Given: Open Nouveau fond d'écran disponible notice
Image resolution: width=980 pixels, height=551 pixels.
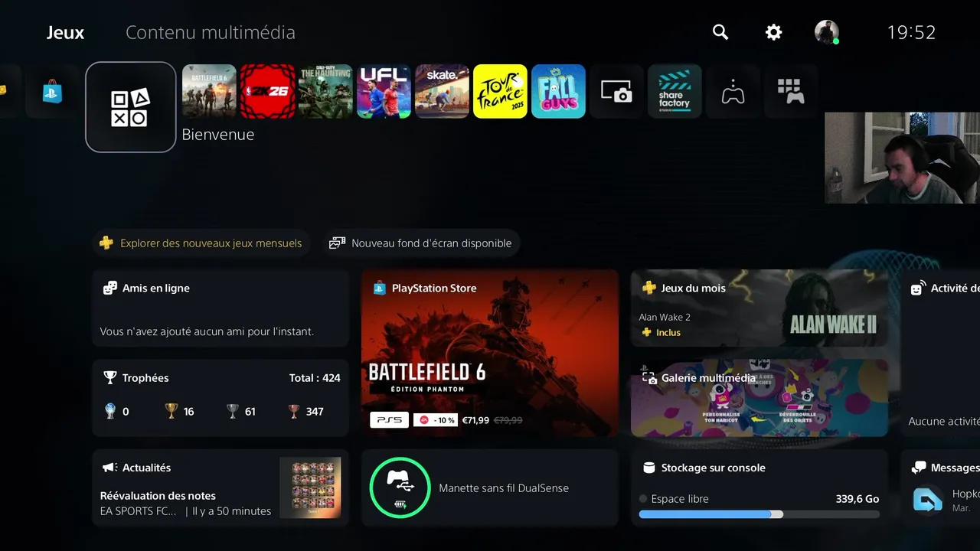Looking at the screenshot, I should [x=421, y=243].
